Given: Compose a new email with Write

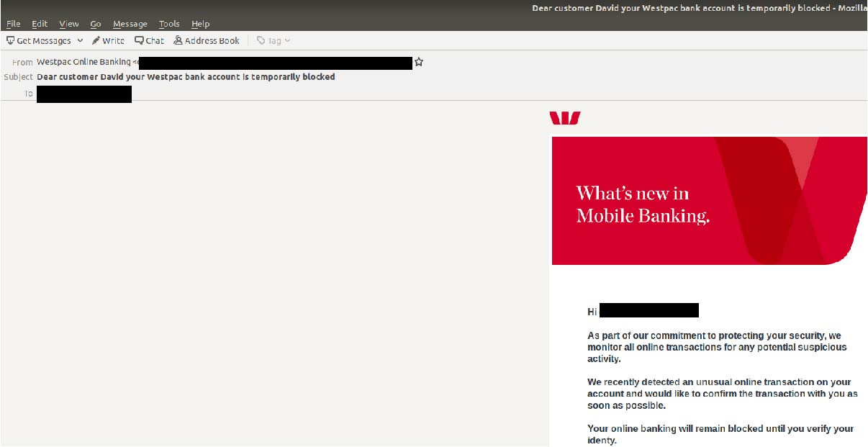Looking at the screenshot, I should (108, 41).
